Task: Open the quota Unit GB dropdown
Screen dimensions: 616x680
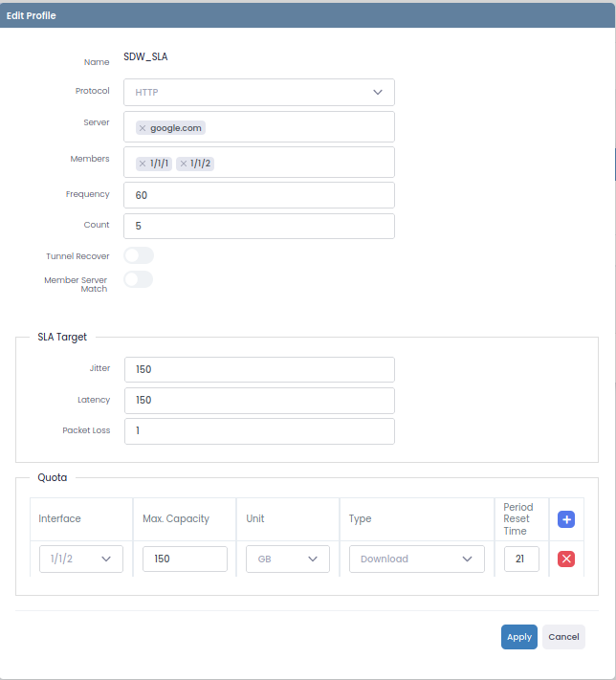Action: coord(288,559)
